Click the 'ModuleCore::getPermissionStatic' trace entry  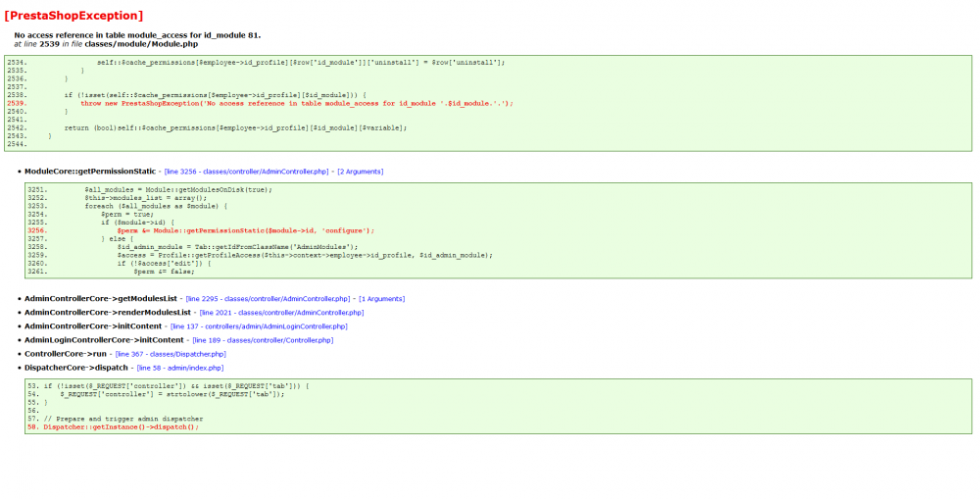point(90,172)
